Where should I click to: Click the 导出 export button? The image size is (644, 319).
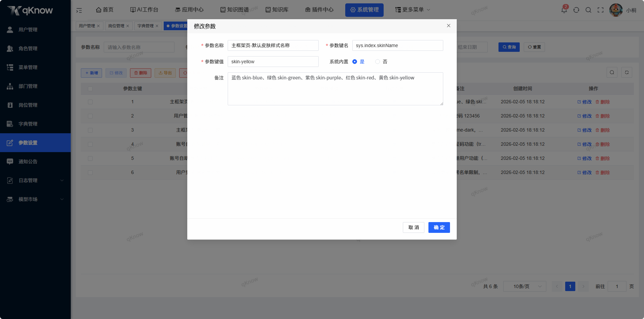[165, 73]
